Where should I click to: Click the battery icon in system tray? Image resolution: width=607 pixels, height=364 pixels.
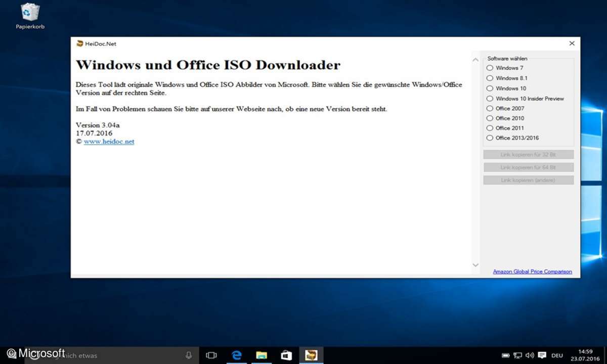coord(505,355)
